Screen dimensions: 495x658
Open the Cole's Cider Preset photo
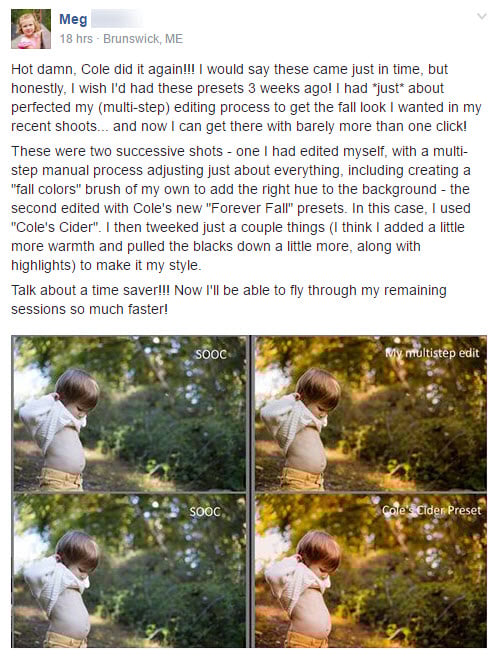point(371,570)
